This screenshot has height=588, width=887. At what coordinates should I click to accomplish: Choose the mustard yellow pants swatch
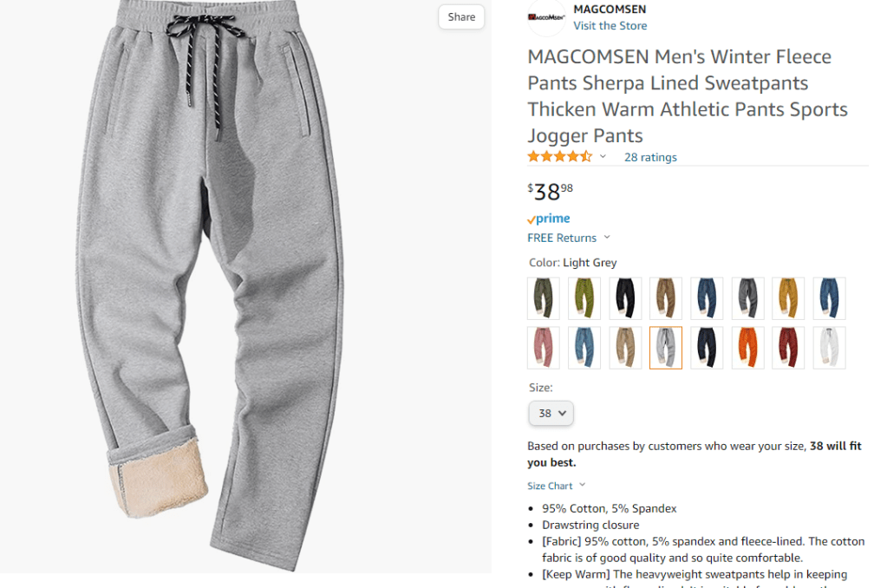coord(788,298)
